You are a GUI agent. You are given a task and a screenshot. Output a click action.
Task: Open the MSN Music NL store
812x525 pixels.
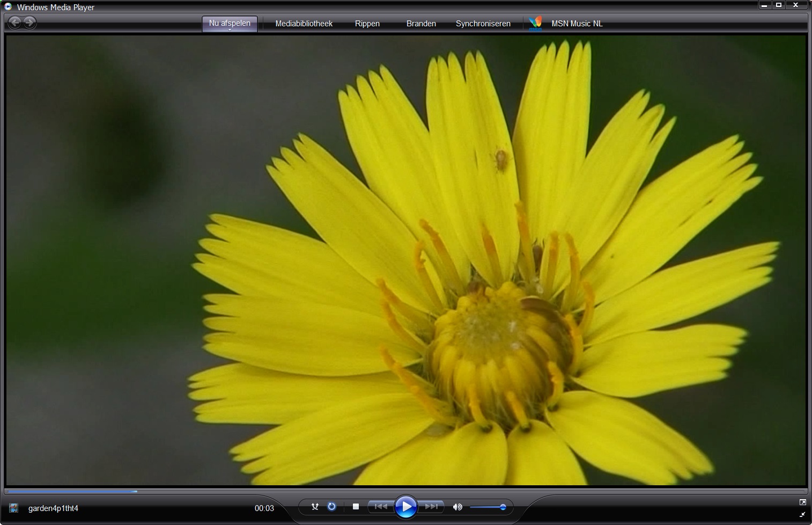577,24
